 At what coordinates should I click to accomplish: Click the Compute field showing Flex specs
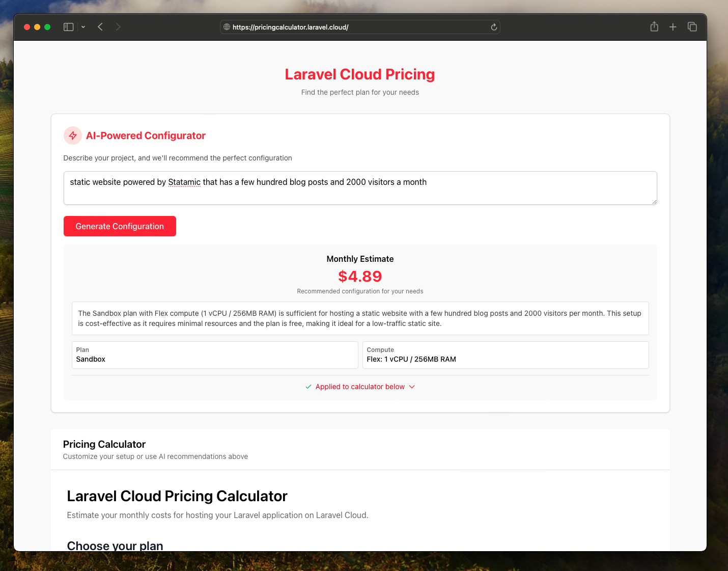tap(505, 355)
